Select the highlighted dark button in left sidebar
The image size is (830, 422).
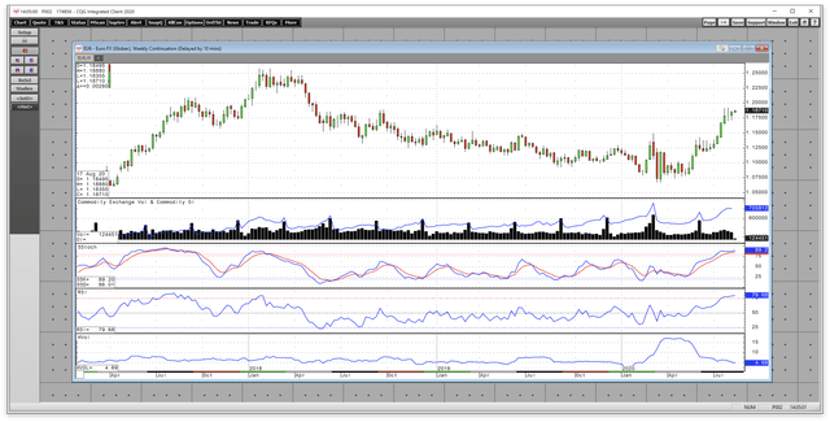point(24,107)
